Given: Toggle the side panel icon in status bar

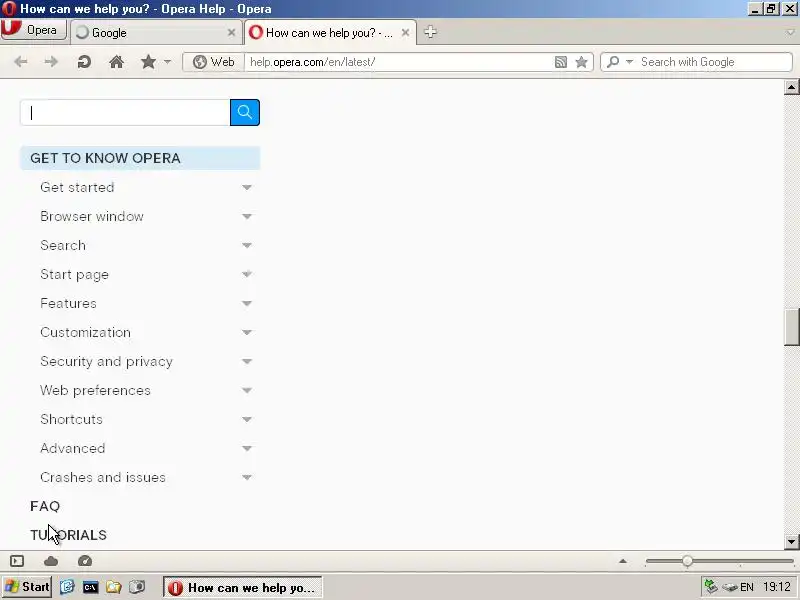Looking at the screenshot, I should point(17,561).
